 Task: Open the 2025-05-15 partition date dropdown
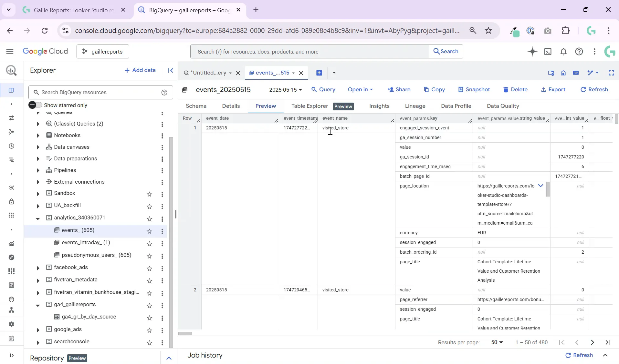286,90
